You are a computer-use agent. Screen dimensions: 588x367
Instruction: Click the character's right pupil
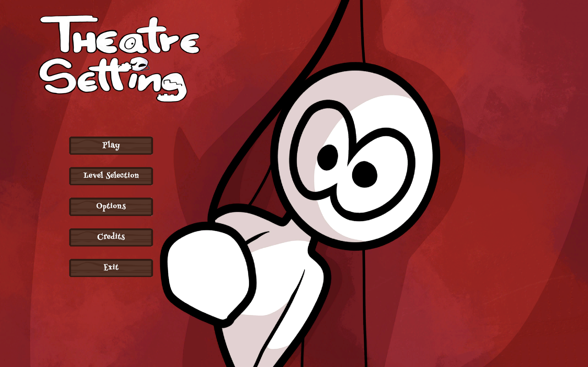(x=364, y=174)
